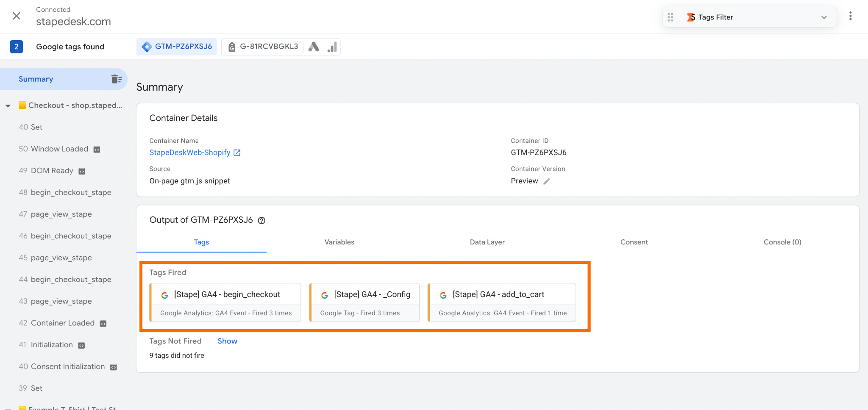Open the [Stape] GA4 - begin_checkout tag card
The height and width of the screenshot is (410, 868).
click(x=225, y=303)
